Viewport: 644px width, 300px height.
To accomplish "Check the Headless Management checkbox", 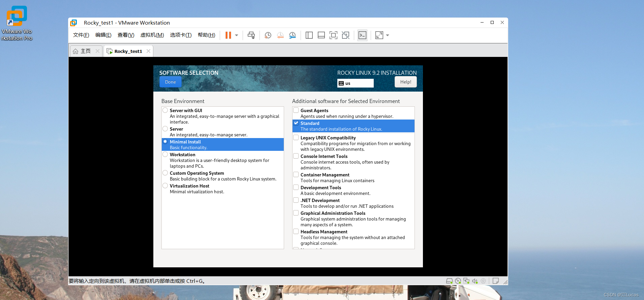I will 296,231.
